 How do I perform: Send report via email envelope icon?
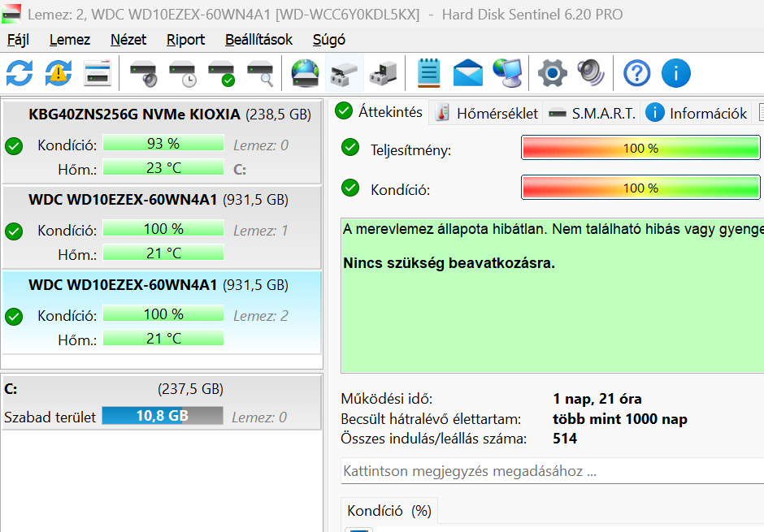(x=468, y=73)
